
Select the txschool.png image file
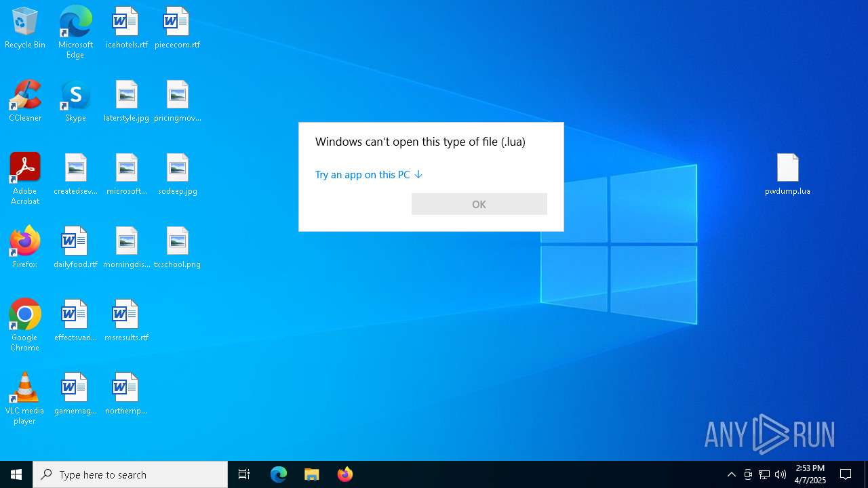(x=177, y=248)
